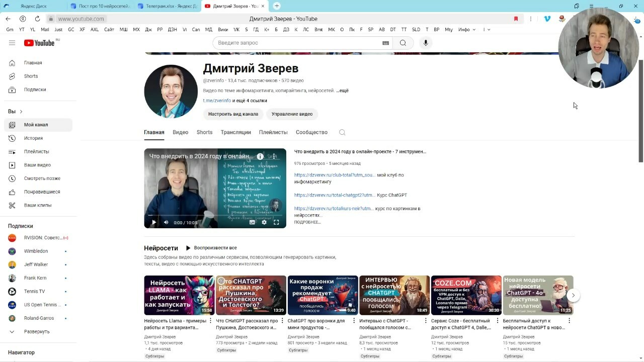Open Ваши видео in the sidebar
644x362 pixels.
point(38,165)
